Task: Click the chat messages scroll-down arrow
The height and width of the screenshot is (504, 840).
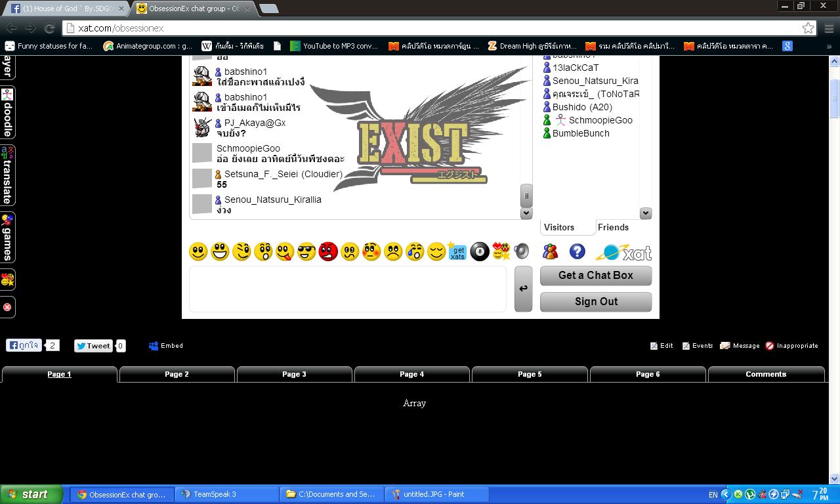Action: [526, 213]
